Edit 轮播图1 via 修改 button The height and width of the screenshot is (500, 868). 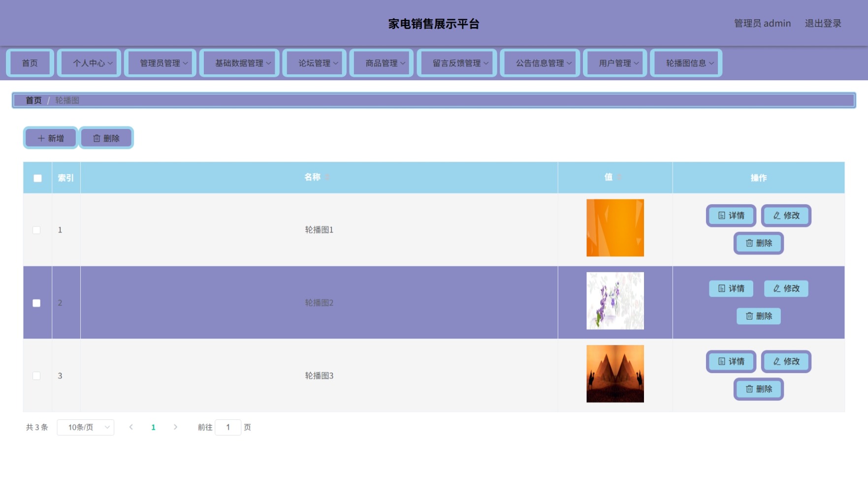(786, 216)
